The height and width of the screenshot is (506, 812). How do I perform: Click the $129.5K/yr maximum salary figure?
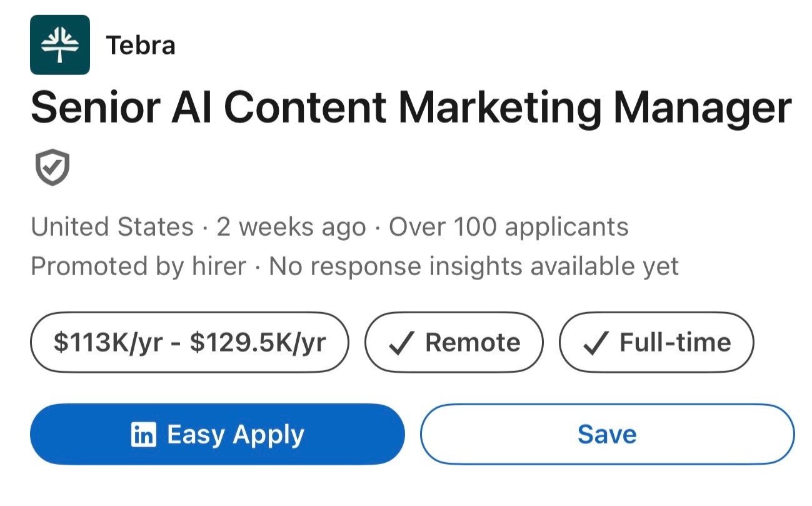pyautogui.click(x=258, y=342)
